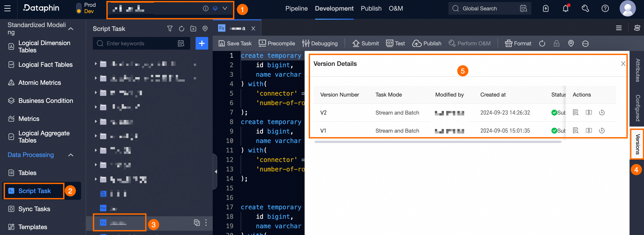Refresh the Script Task list
Viewport: 644px width, 235px height.
181,29
